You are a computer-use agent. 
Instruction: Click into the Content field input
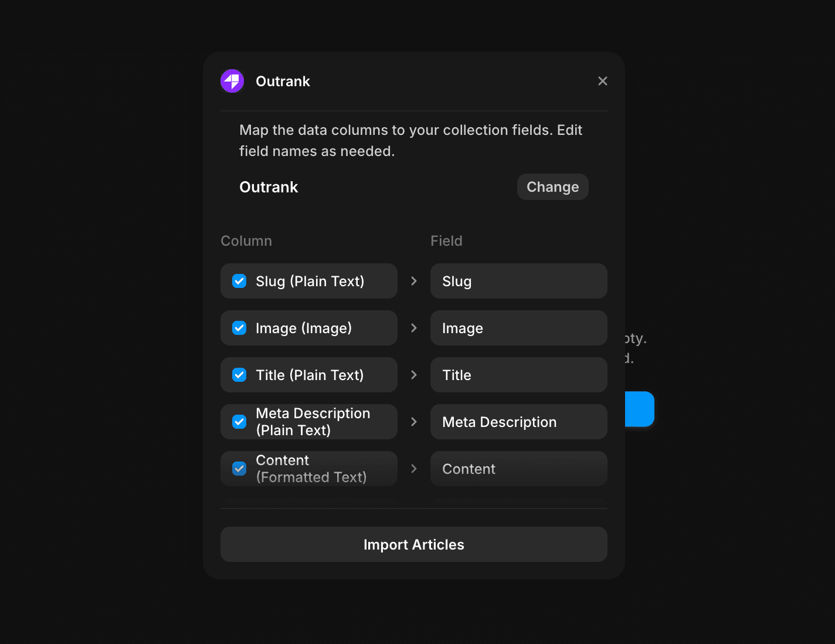pyautogui.click(x=518, y=469)
